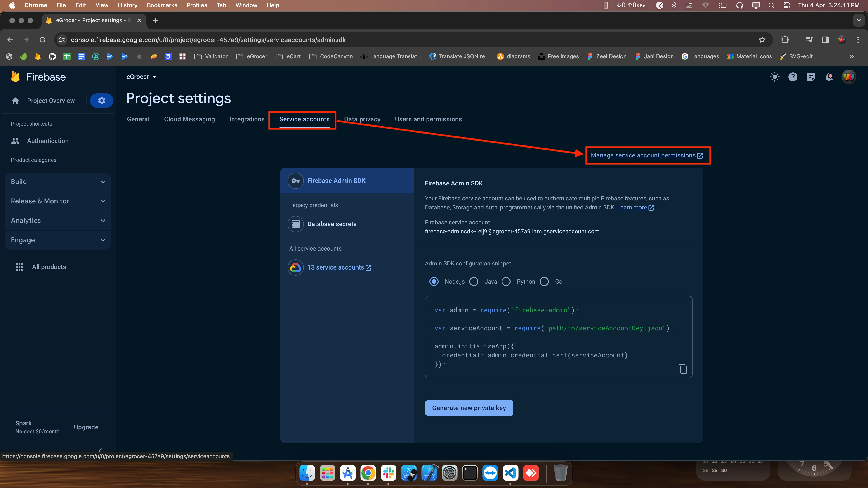The width and height of the screenshot is (868, 488).
Task: Open System Settings from the dock
Action: pyautogui.click(x=450, y=473)
